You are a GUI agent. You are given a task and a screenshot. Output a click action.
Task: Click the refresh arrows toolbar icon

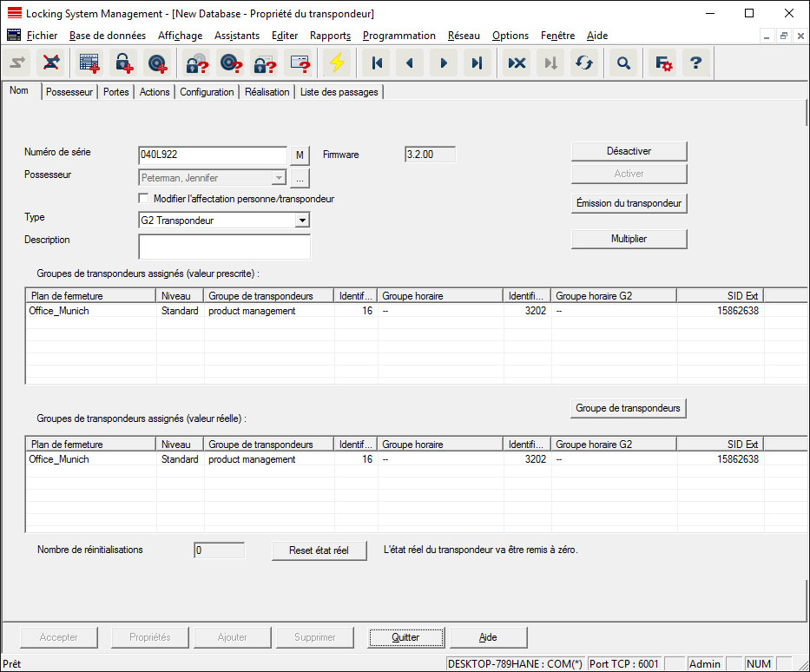coord(584,63)
